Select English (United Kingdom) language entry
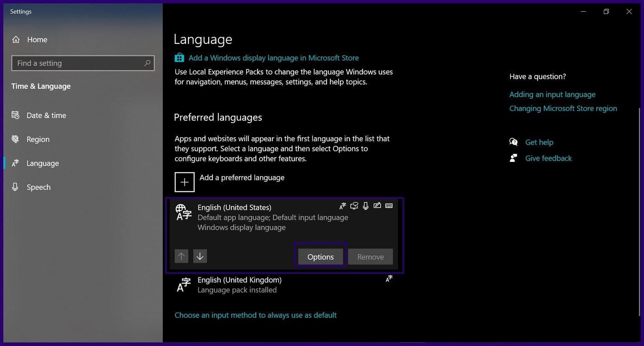Image resolution: width=644 pixels, height=346 pixels. (x=285, y=285)
